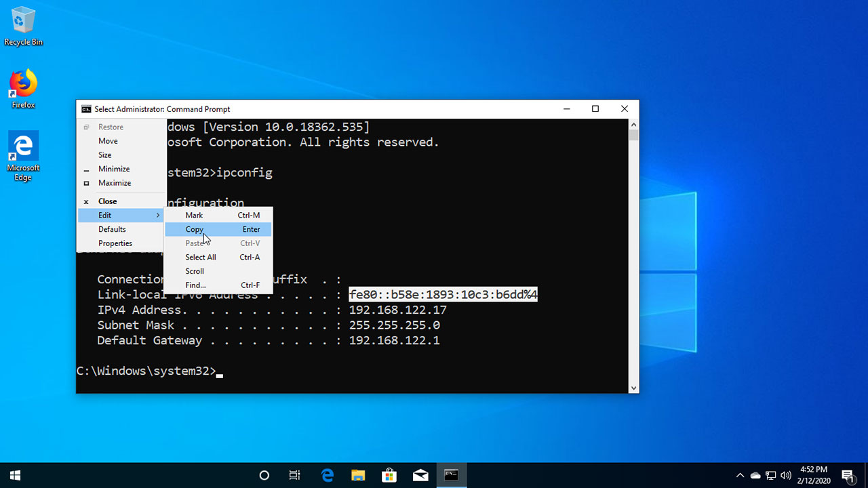Image resolution: width=868 pixels, height=488 pixels.
Task: Select Maximize in the system menu
Action: click(x=122, y=183)
